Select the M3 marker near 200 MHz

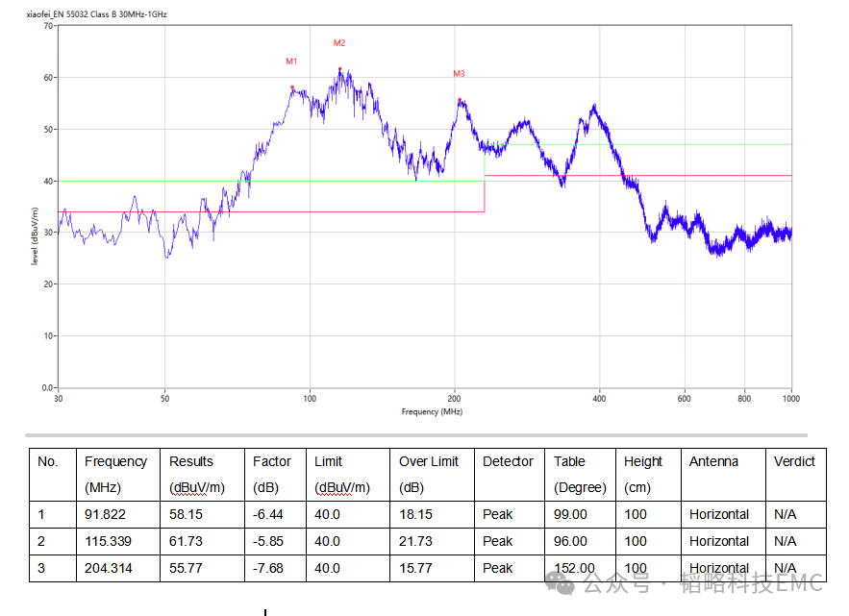click(x=459, y=74)
